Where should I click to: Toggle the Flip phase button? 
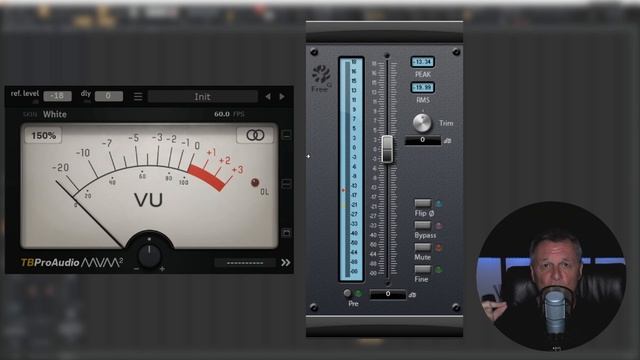tap(422, 203)
